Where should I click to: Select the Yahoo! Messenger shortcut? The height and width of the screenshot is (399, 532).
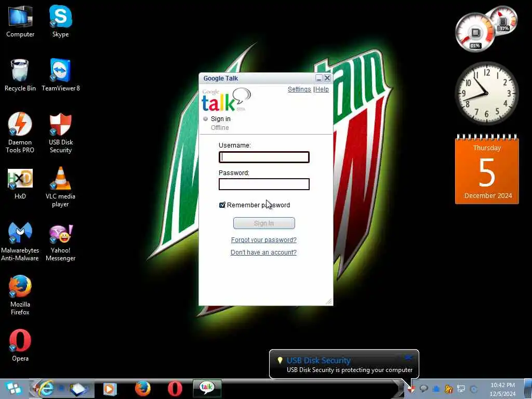coord(60,243)
